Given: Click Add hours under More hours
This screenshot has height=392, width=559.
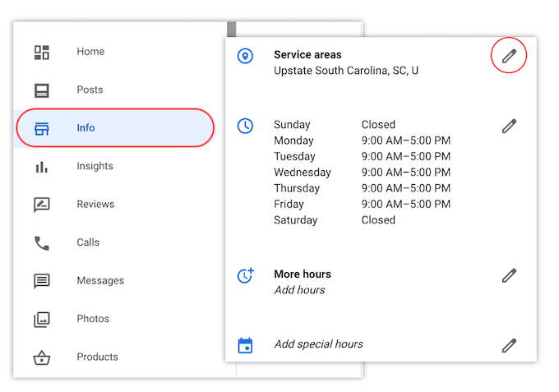Looking at the screenshot, I should (x=299, y=290).
